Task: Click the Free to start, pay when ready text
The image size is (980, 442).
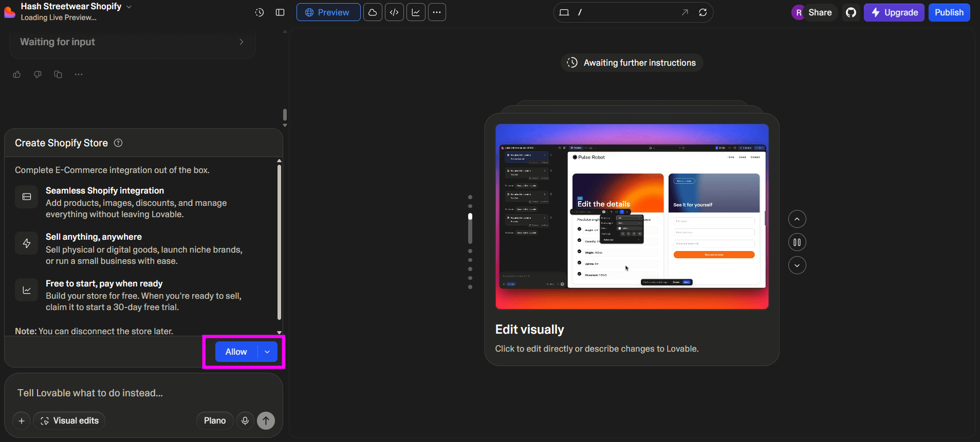Action: click(104, 283)
